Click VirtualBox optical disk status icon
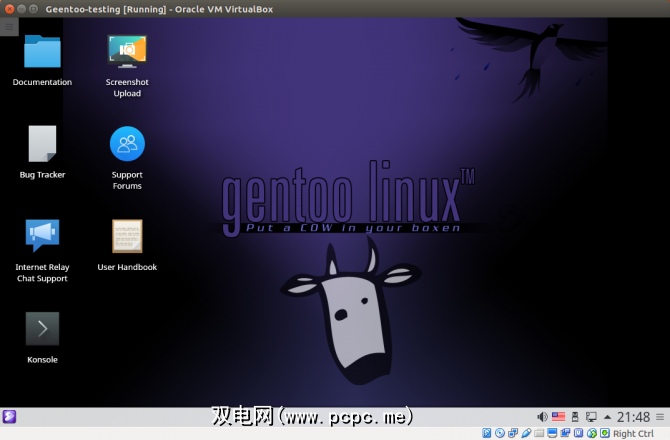670x440 pixels. 500,433
